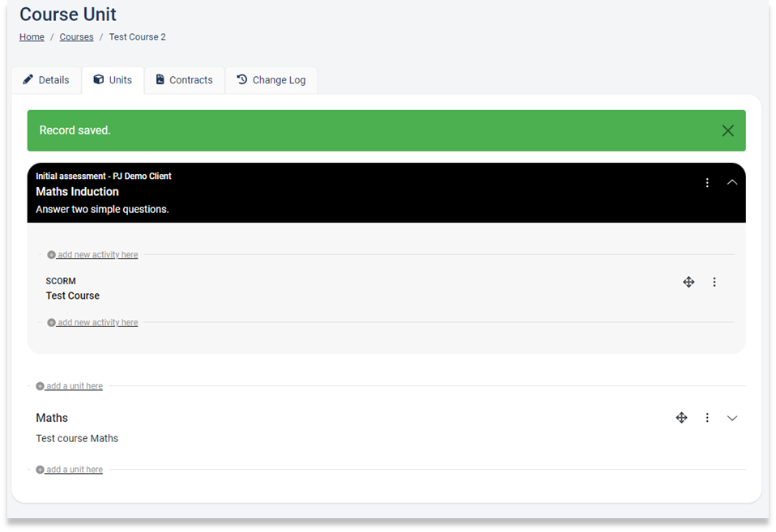
Task: Add a unit above Maths unit
Action: [x=70, y=386]
